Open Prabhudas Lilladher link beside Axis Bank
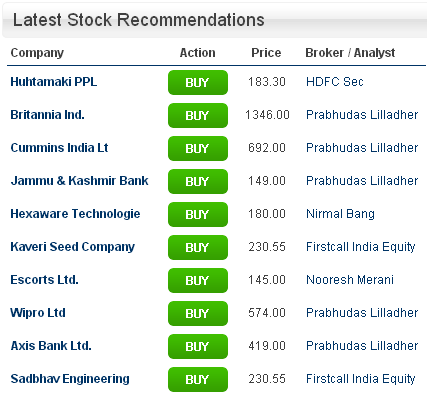The width and height of the screenshot is (427, 397). (x=362, y=346)
